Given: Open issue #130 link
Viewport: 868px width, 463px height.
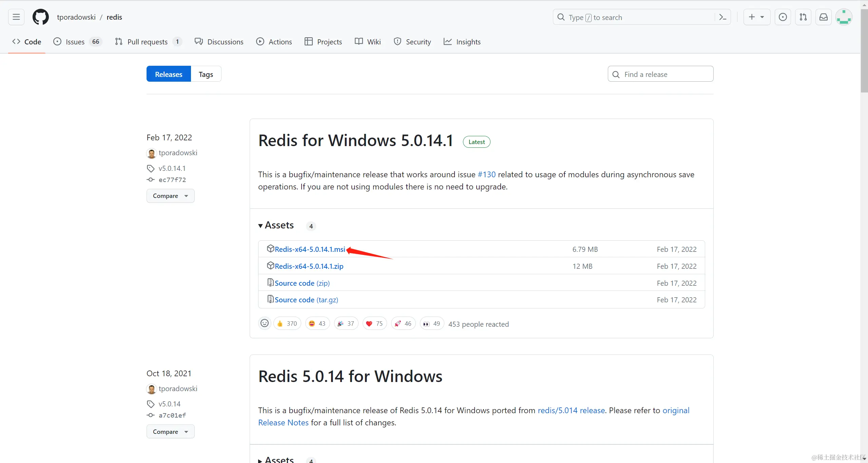Looking at the screenshot, I should 486,175.
